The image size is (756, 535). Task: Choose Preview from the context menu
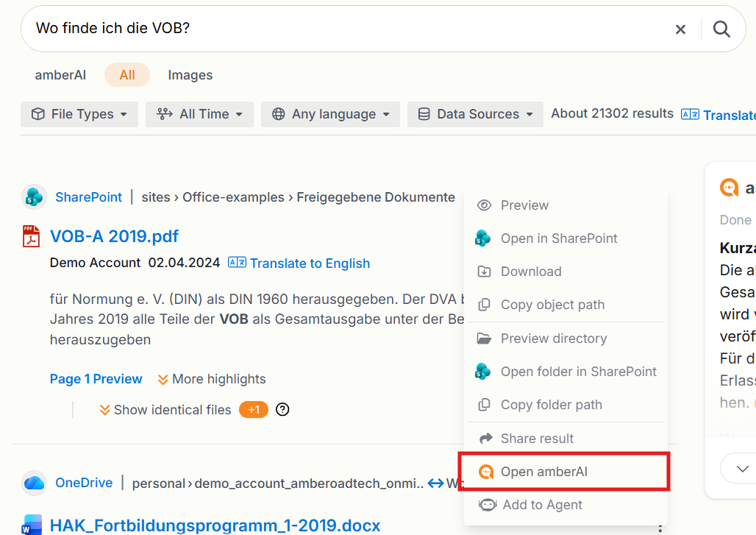point(566,205)
